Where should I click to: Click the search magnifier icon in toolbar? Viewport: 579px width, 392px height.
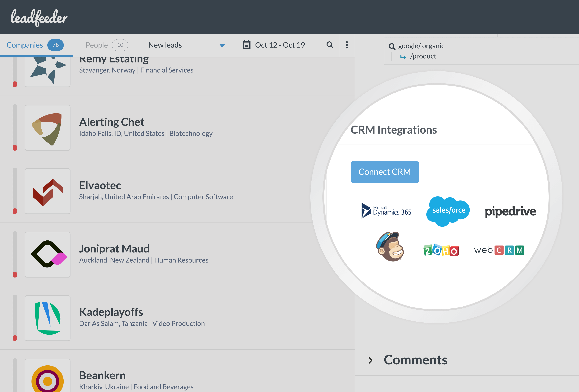[330, 45]
